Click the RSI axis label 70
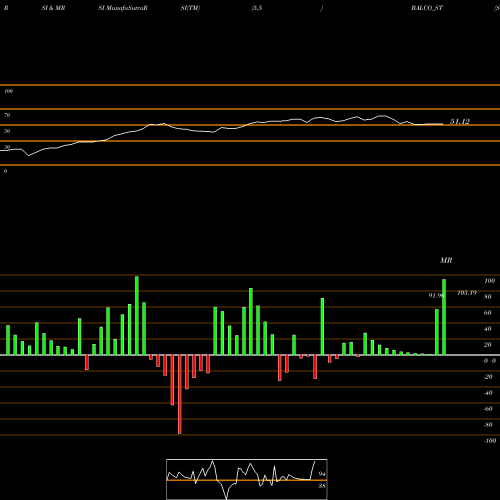The height and width of the screenshot is (500, 500). (x=7, y=115)
